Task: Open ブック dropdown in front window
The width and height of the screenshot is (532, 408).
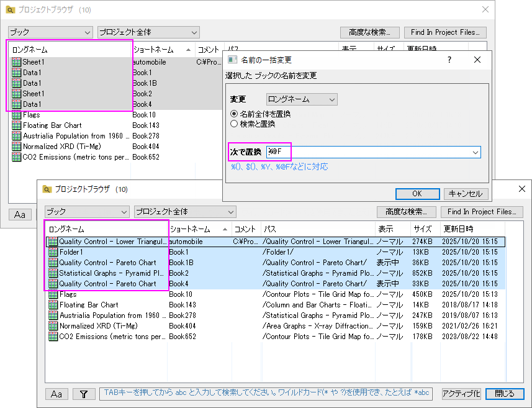Action: [87, 212]
